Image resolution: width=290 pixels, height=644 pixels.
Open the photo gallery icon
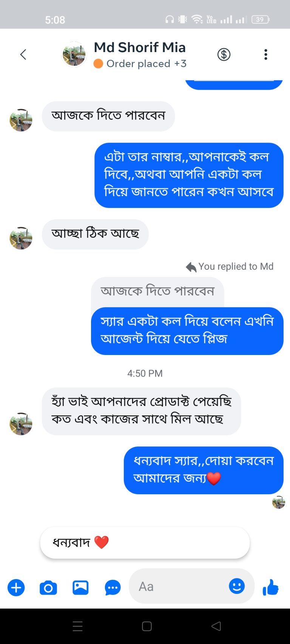tap(80, 587)
